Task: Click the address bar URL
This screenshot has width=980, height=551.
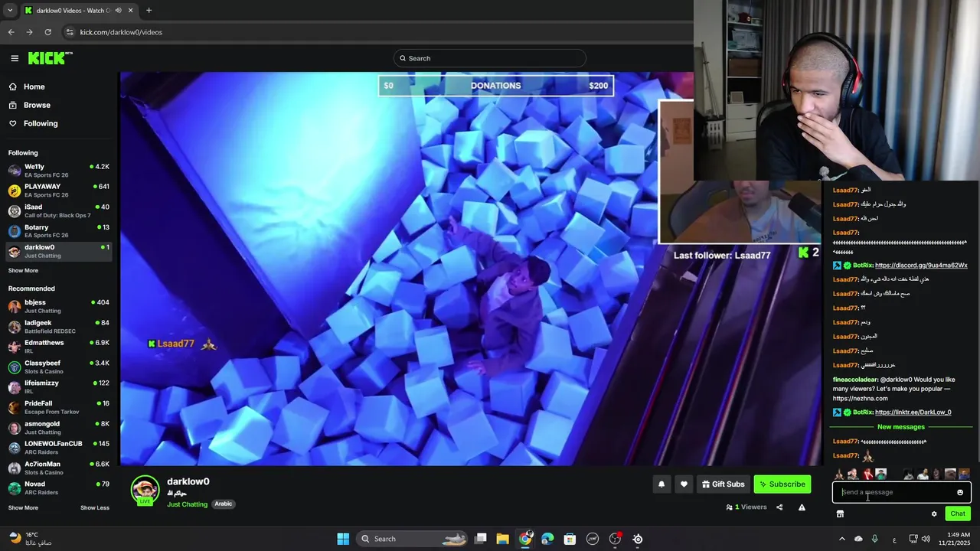Action: (x=121, y=32)
